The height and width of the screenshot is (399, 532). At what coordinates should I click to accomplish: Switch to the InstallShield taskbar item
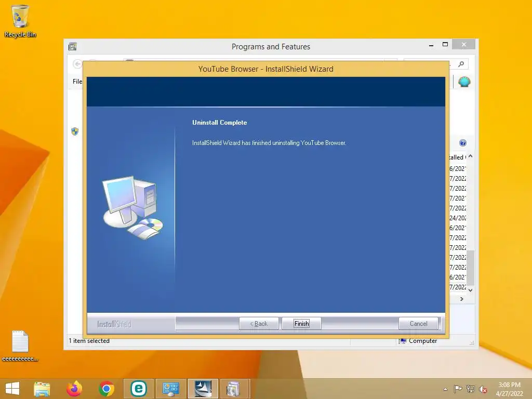203,389
